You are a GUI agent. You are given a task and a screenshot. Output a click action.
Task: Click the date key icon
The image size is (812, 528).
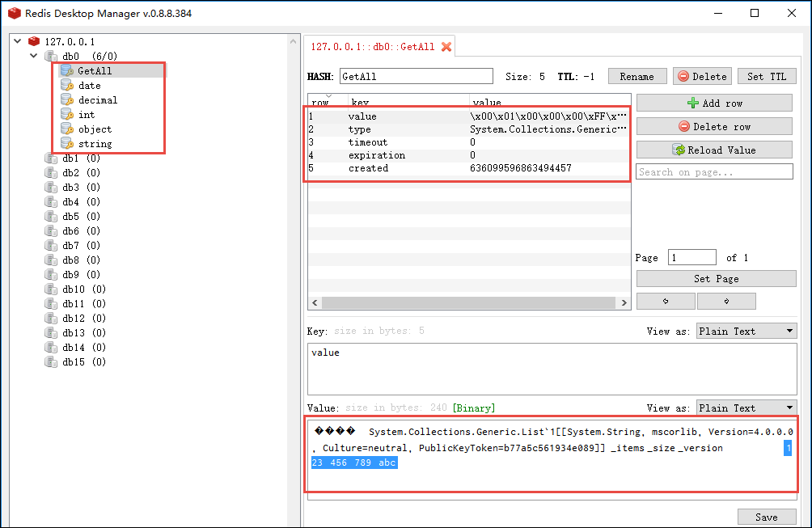point(67,85)
